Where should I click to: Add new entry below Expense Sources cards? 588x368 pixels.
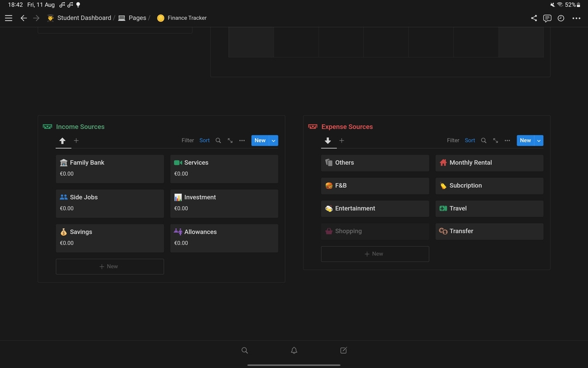tap(375, 254)
